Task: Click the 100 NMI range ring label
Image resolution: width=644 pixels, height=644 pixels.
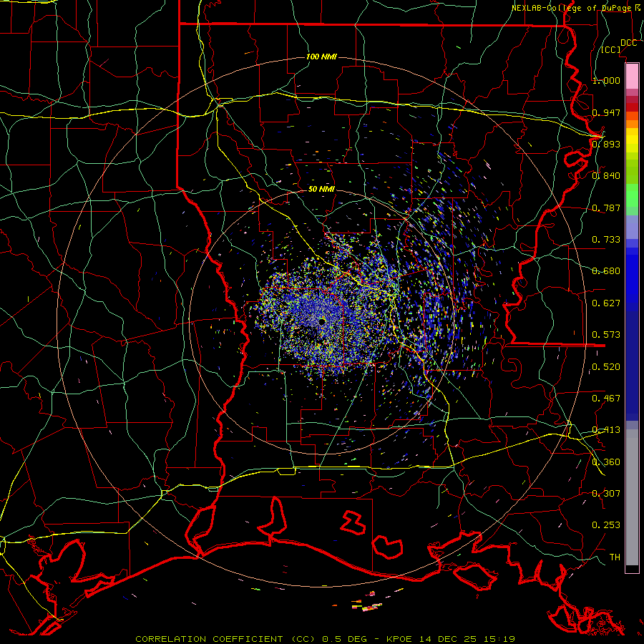Action: click(x=321, y=57)
